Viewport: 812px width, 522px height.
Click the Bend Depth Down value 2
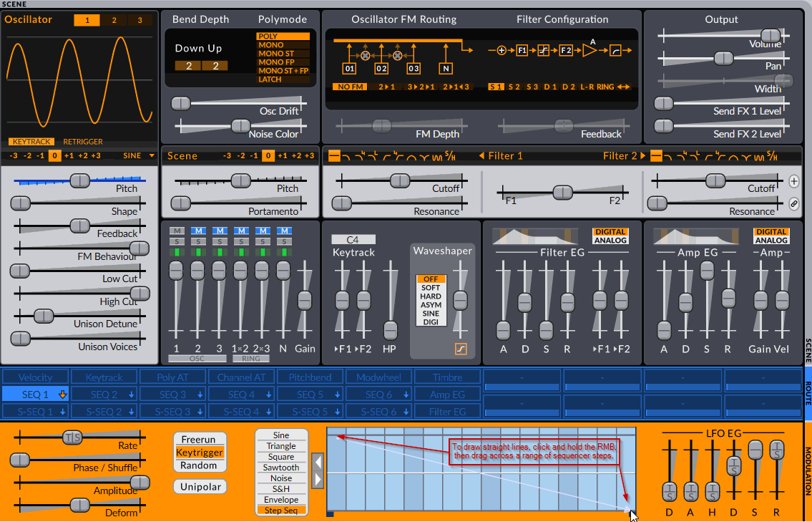click(x=188, y=66)
